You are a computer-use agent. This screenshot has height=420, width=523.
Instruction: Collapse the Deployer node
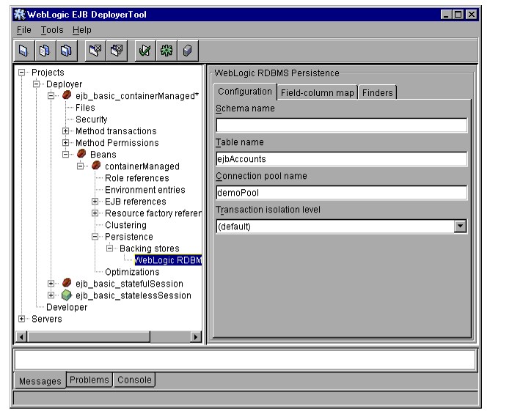37,84
